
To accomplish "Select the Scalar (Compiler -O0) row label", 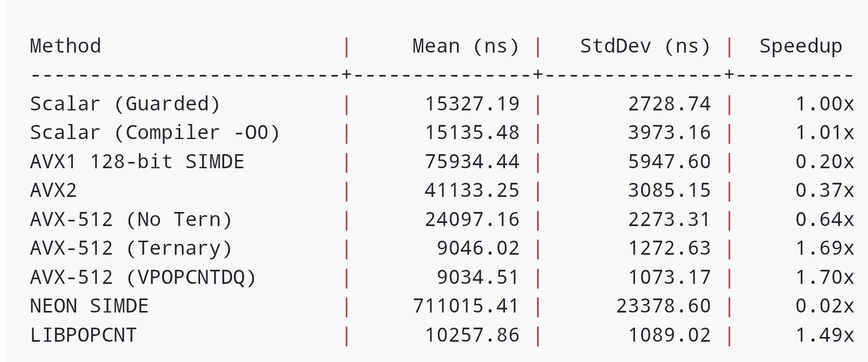I will coord(155,133).
